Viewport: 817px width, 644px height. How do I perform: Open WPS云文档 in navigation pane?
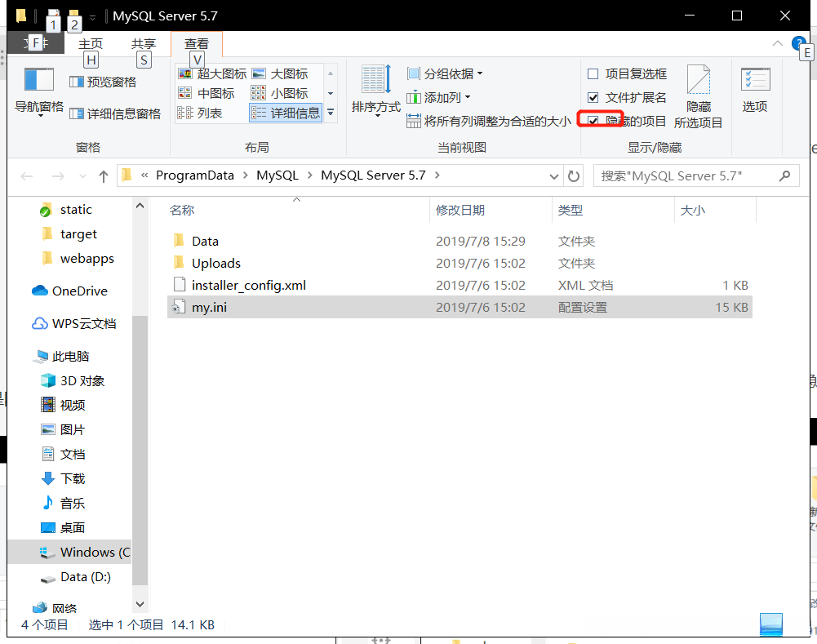pyautogui.click(x=74, y=323)
